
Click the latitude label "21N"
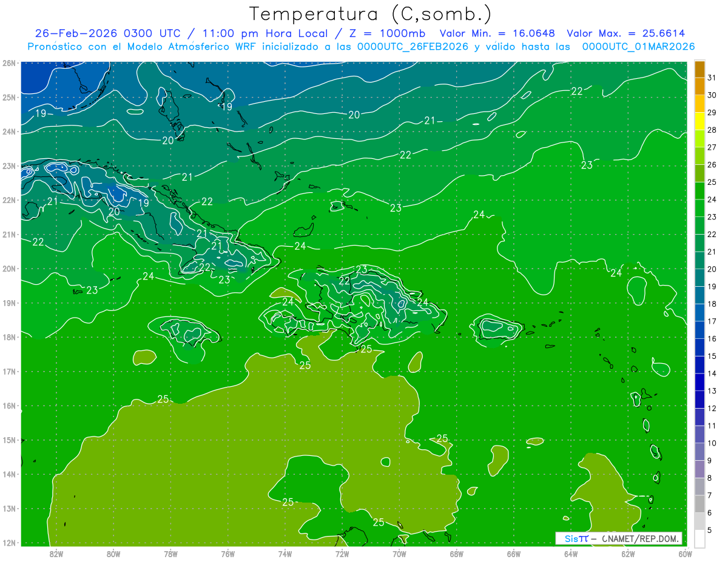tap(8, 234)
